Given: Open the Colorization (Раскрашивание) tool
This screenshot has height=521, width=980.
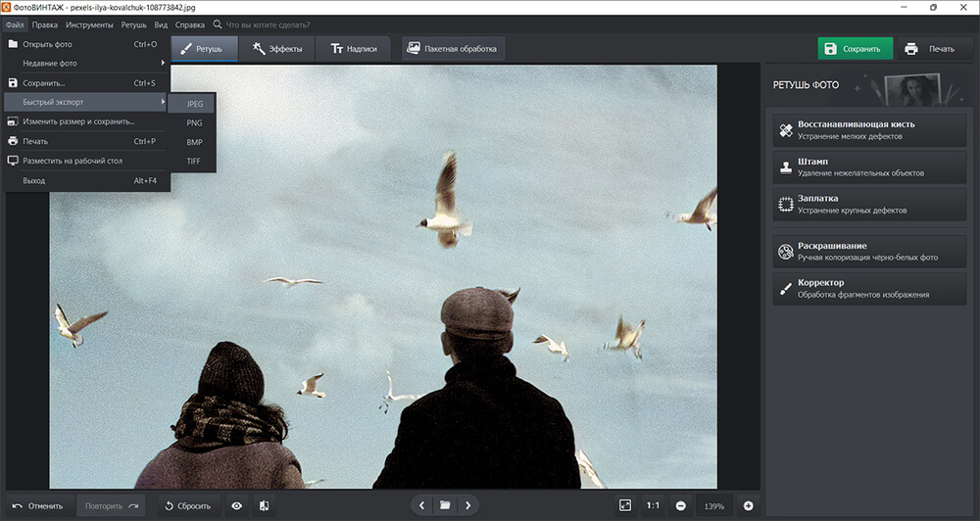Looking at the screenshot, I should (x=869, y=252).
